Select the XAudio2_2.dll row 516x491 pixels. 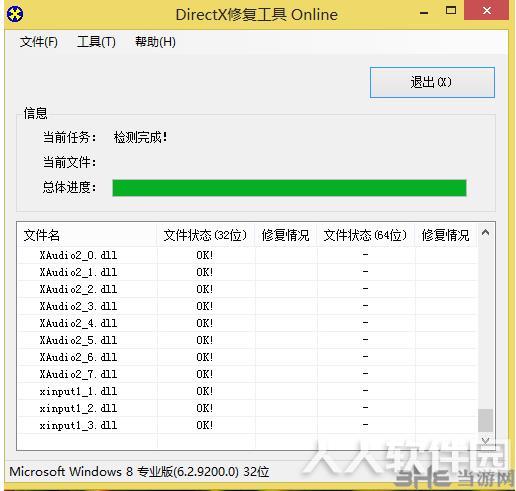(x=248, y=289)
